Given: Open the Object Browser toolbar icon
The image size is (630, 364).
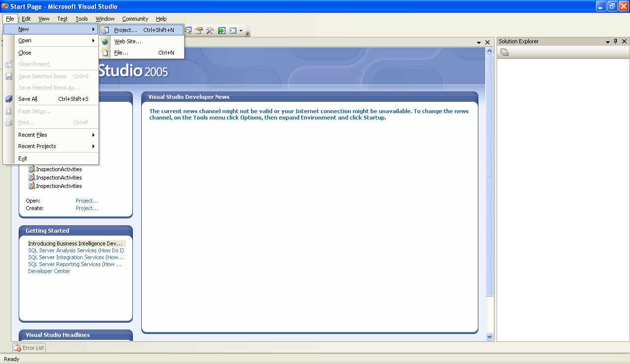Looking at the screenshot, I should click(x=188, y=30).
